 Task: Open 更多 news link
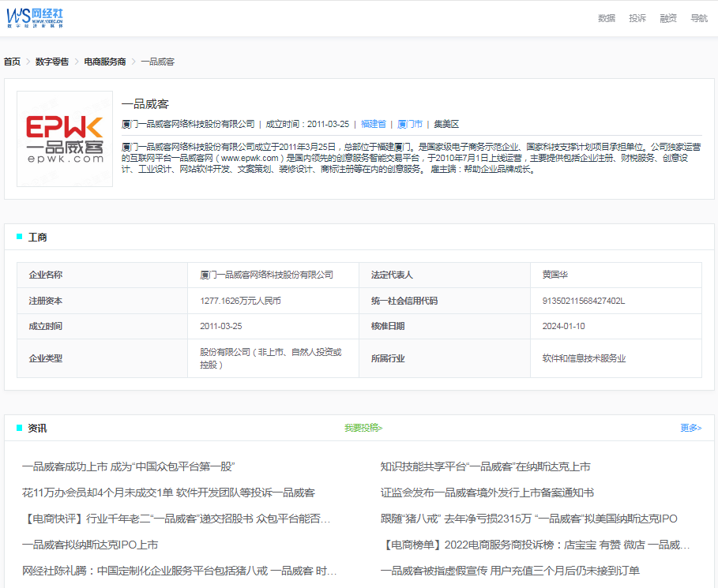coord(691,428)
